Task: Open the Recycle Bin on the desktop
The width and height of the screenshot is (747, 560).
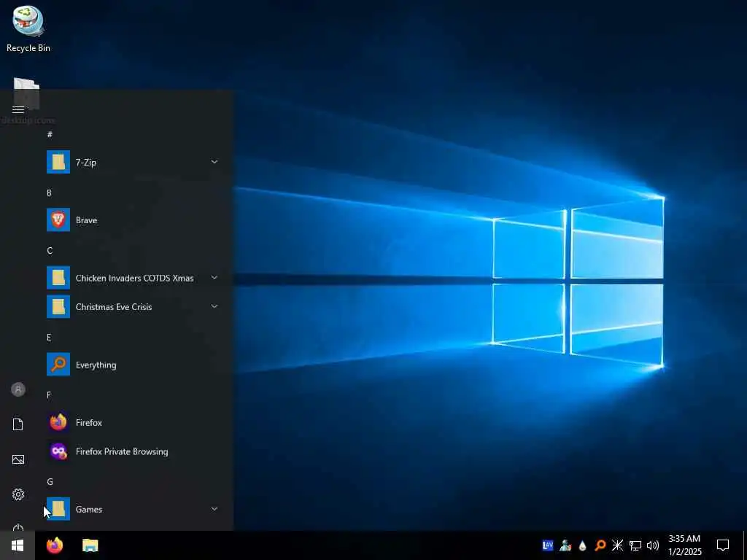Action: [x=28, y=28]
